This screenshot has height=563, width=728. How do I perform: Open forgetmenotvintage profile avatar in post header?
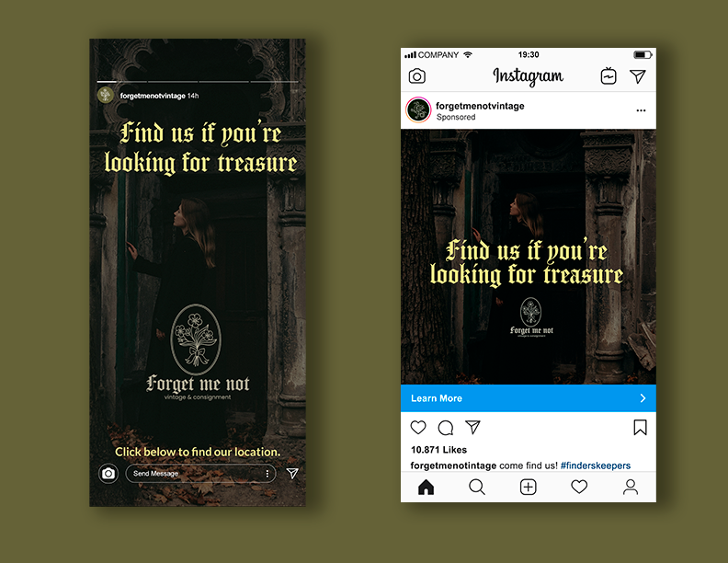point(418,110)
